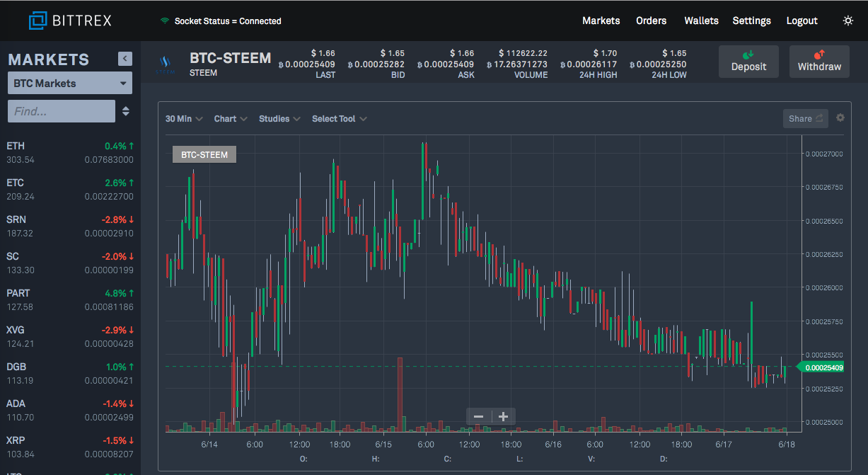868x475 pixels.
Task: Click the sort arrows beside Find field
Action: coord(126,111)
